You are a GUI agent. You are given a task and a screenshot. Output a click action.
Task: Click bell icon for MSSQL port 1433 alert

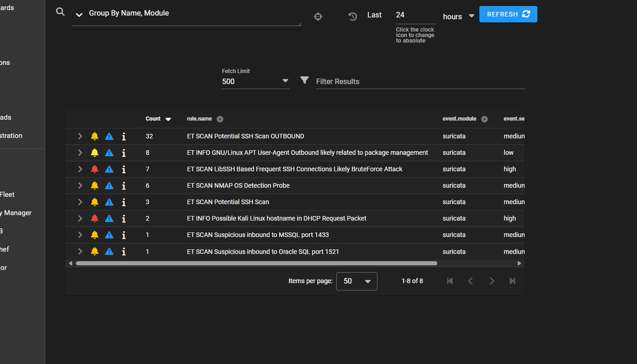coord(95,235)
